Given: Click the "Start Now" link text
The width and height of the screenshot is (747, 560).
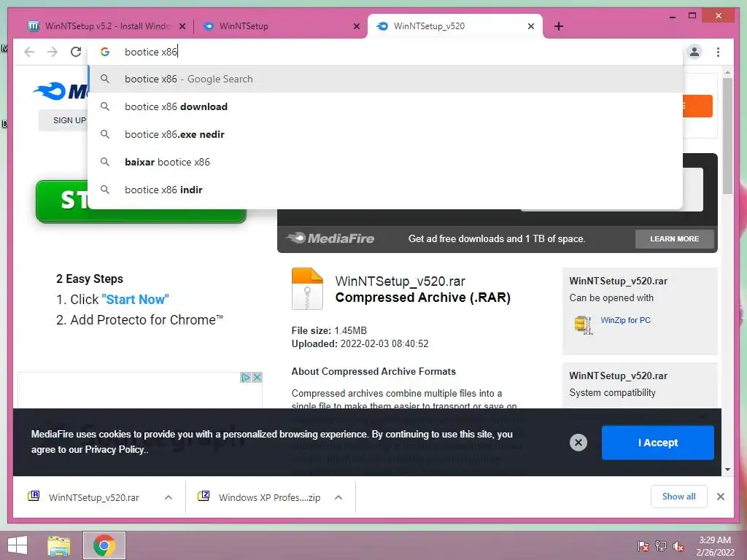Looking at the screenshot, I should [x=135, y=300].
